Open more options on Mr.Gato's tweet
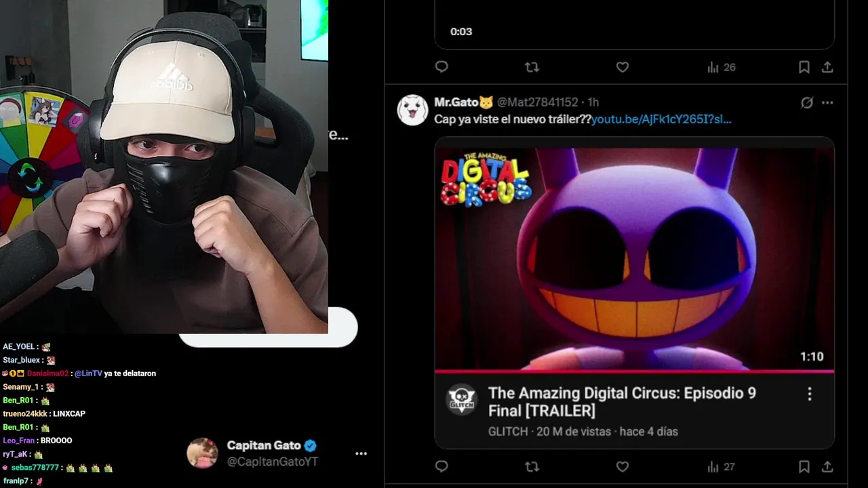 [x=827, y=102]
